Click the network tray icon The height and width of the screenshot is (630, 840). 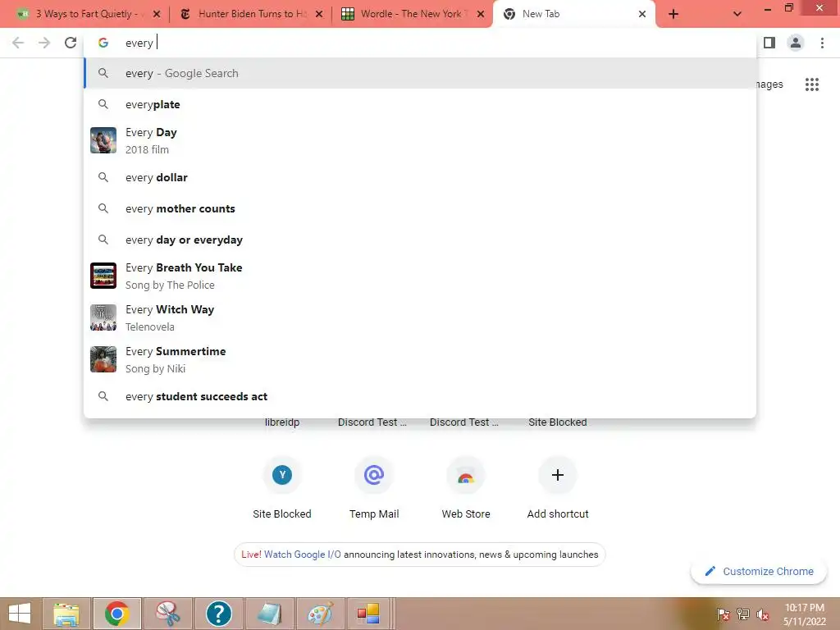click(x=743, y=614)
